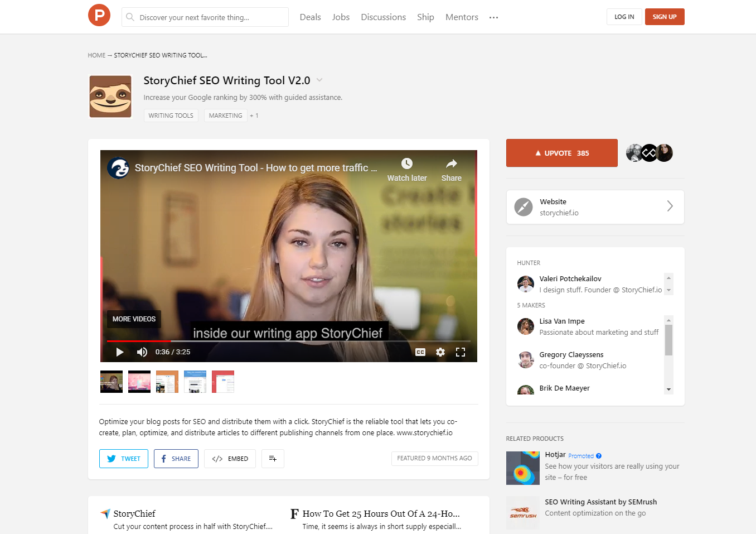Screen dimensions: 756x534
Task: Open hunter Valeri Potchekailov's profile
Action: (570, 278)
